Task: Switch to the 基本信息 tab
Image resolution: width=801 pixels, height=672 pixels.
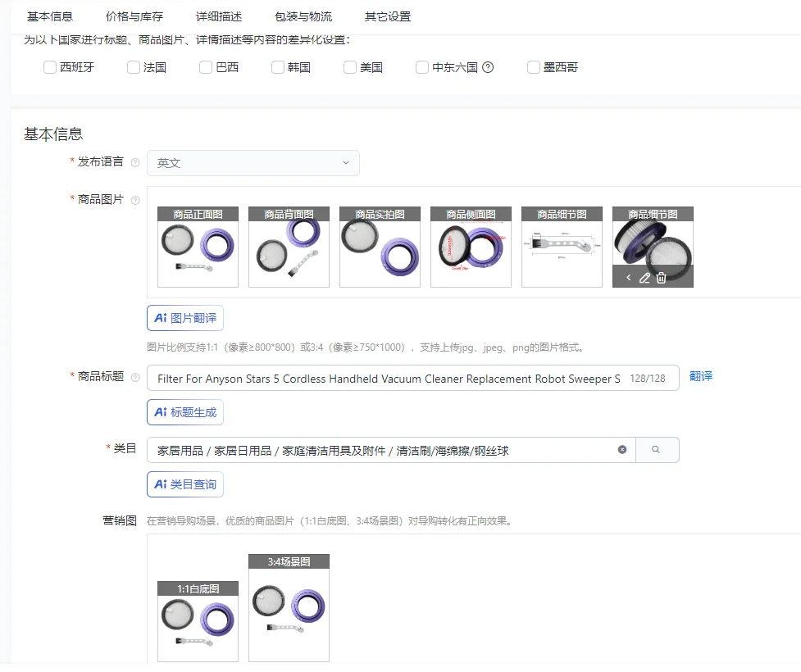Action: (49, 17)
